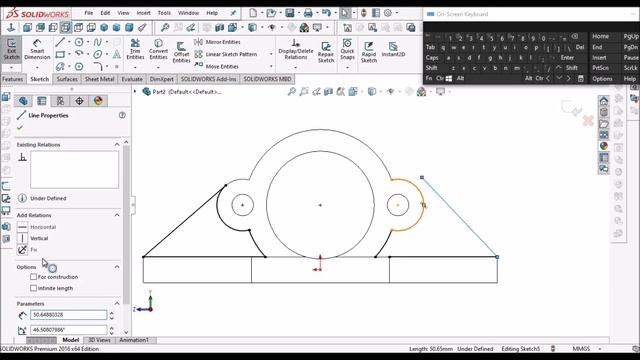
Task: Open the DisplayManager tab icon
Action: pos(98,101)
